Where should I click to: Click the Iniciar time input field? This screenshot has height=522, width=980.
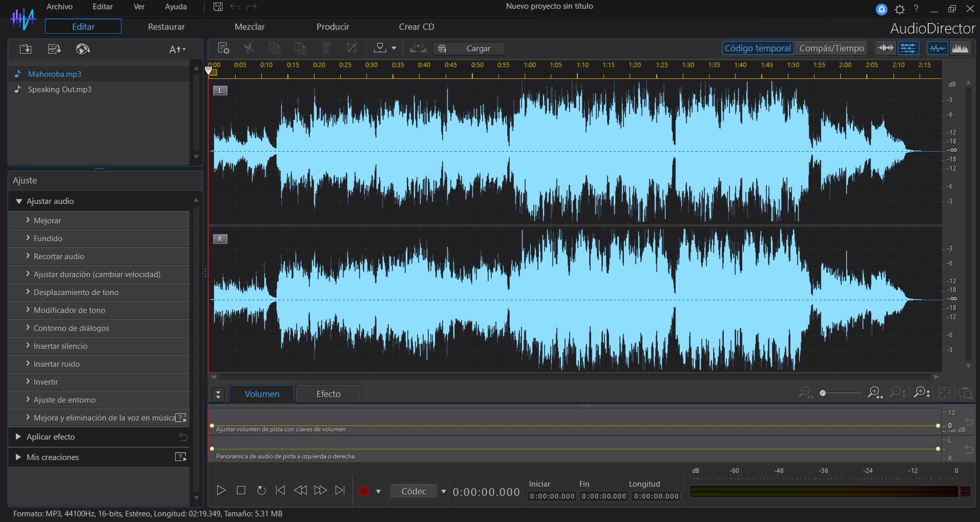pyautogui.click(x=552, y=496)
